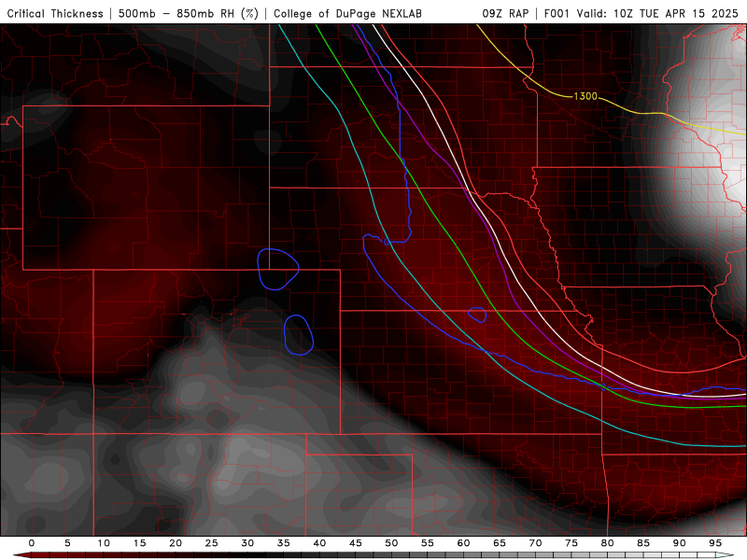Click the "F001" forecast hour label
747x560 pixels.
coord(557,13)
